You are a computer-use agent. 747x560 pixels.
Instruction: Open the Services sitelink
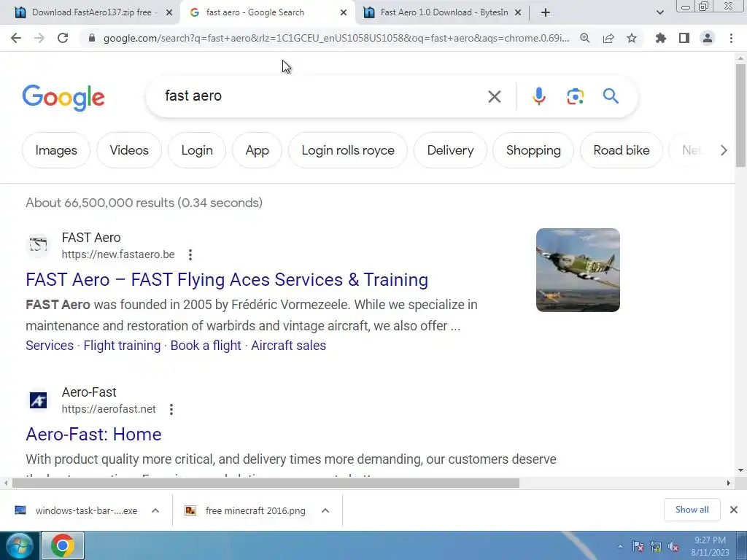[x=50, y=346]
